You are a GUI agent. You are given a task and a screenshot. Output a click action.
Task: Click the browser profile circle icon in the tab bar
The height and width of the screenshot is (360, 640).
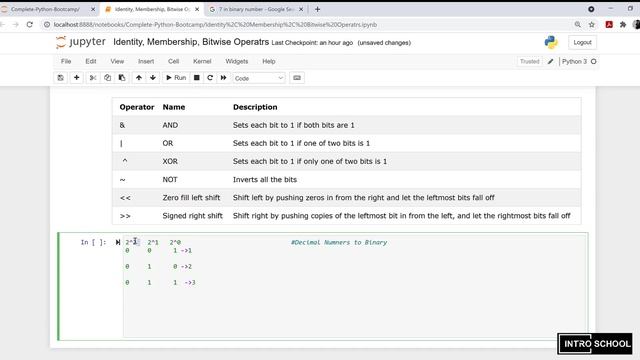tap(591, 9)
